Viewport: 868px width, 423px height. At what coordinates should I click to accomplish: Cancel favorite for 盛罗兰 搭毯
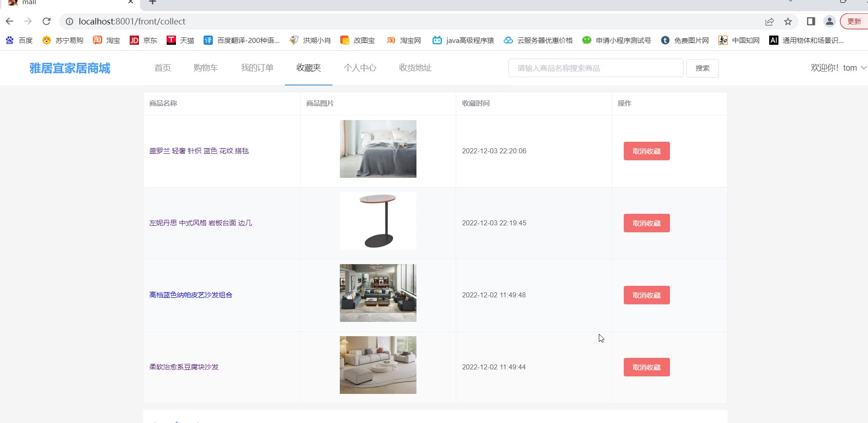[x=646, y=151]
